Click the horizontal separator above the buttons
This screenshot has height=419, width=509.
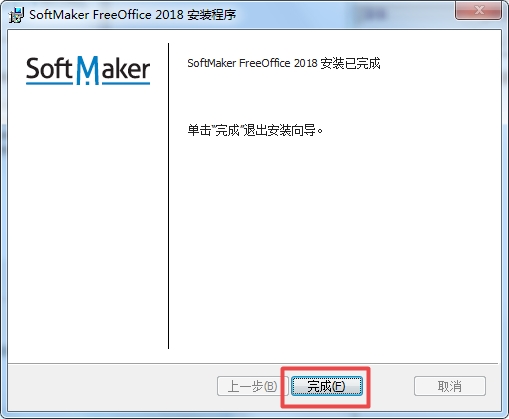pos(253,363)
